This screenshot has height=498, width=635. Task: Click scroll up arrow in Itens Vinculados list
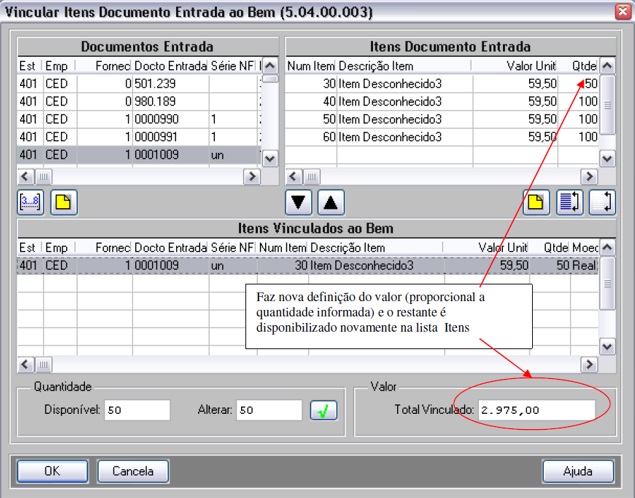[x=607, y=247]
